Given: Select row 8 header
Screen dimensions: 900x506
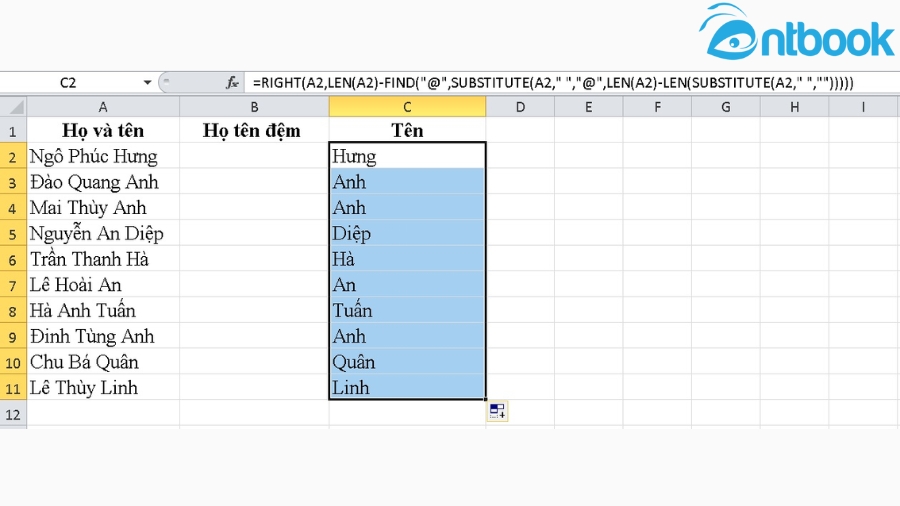Looking at the screenshot, I should pyautogui.click(x=13, y=310).
